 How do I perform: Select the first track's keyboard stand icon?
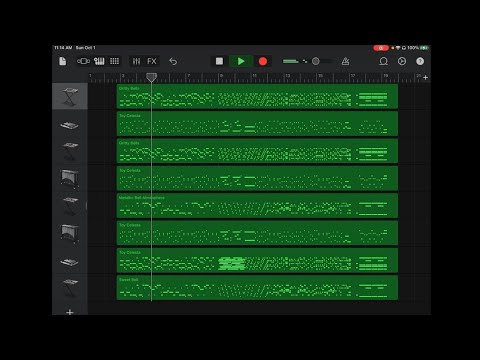pos(70,97)
